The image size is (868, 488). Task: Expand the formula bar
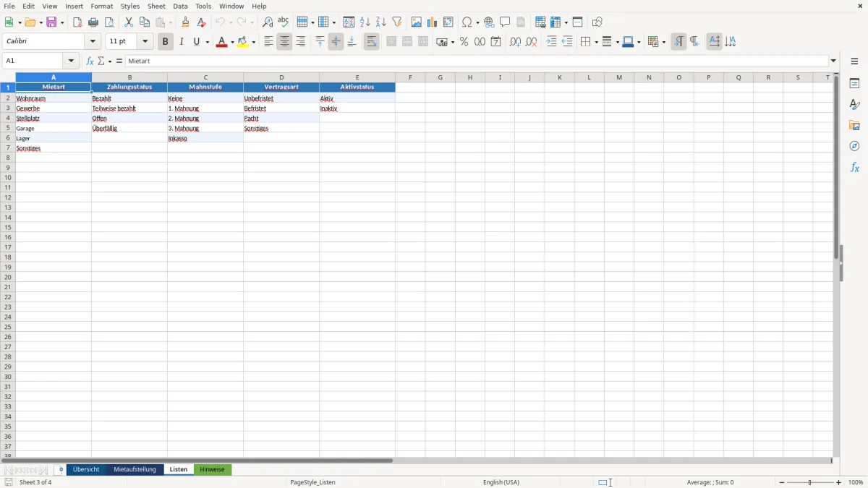[833, 61]
